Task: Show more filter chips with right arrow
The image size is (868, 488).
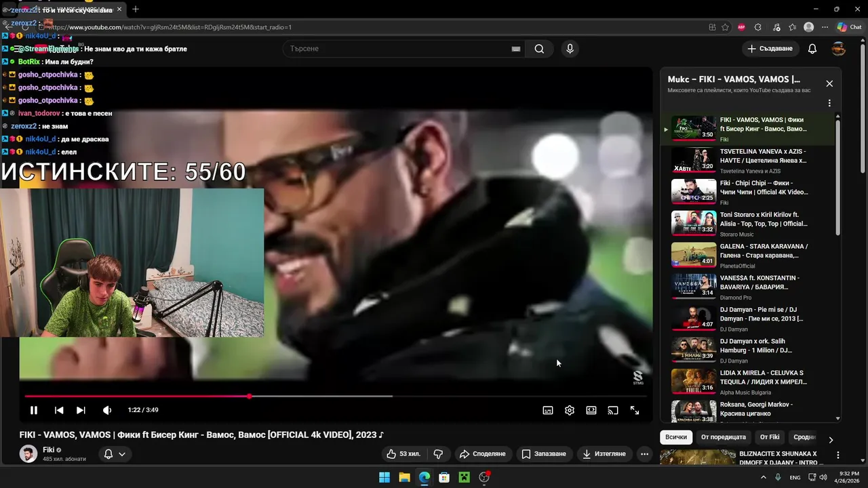Action: [x=831, y=439]
